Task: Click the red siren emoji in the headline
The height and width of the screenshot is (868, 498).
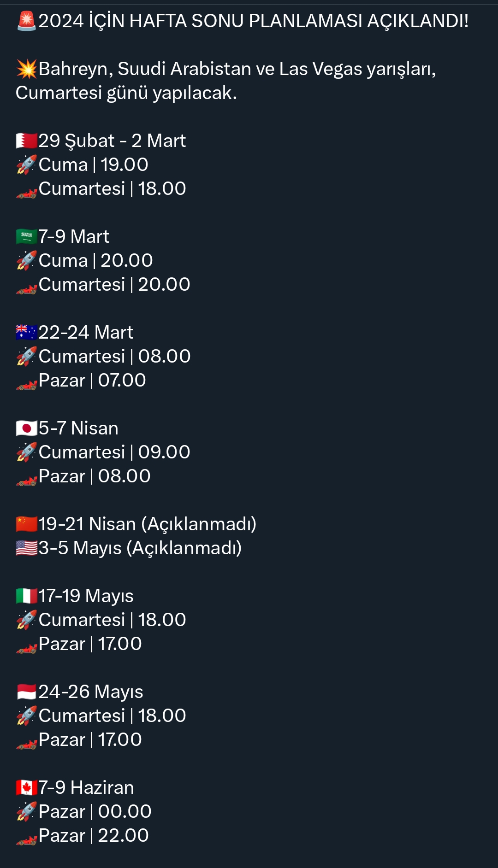Action: coord(26,21)
